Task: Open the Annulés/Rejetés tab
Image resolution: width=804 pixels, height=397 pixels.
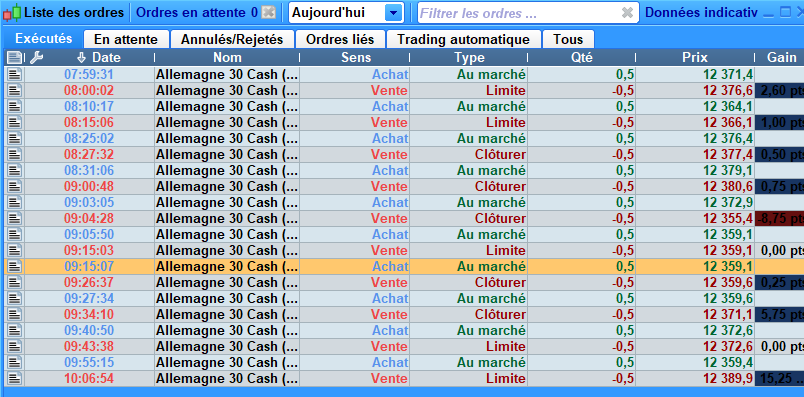Action: (232, 39)
